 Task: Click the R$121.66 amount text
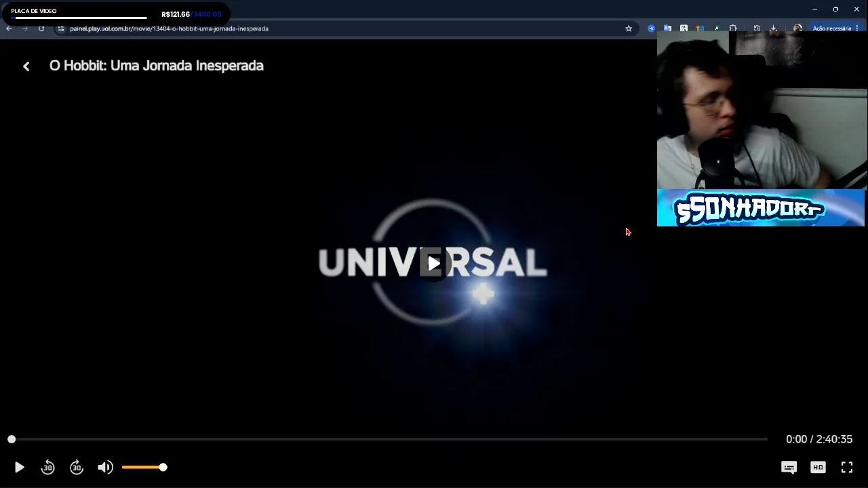tap(176, 14)
